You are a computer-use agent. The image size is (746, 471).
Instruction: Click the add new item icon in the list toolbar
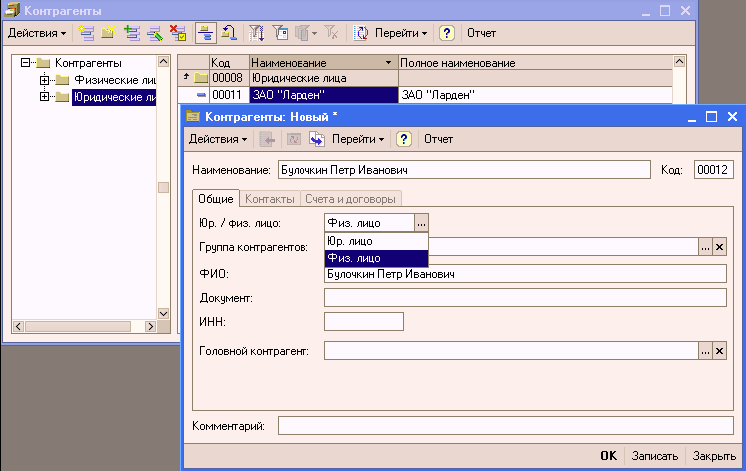87,33
